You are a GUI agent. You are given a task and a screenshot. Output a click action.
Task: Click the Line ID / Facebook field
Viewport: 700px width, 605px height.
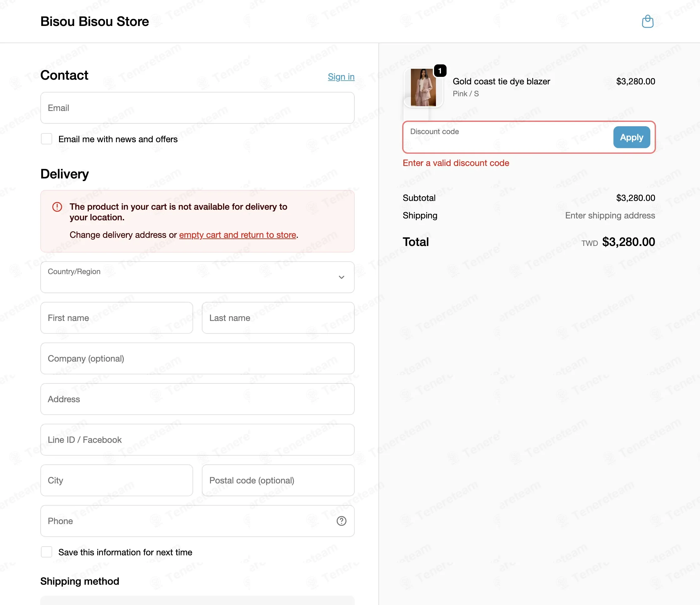point(197,439)
